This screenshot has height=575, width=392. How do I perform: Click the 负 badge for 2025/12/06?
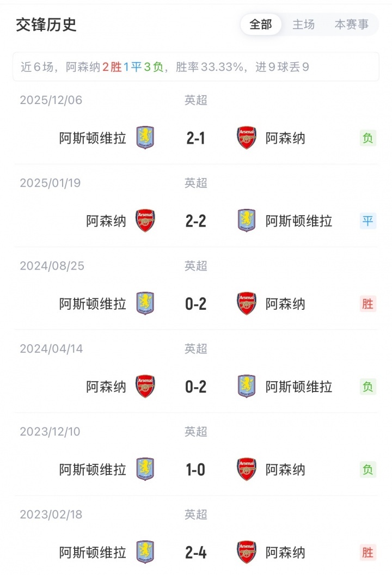point(368,138)
